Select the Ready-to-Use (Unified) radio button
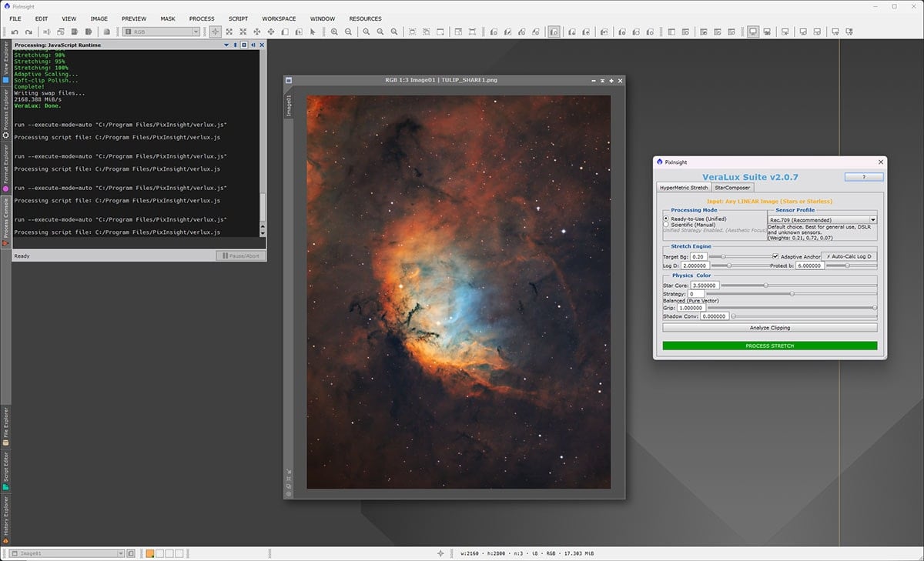The height and width of the screenshot is (561, 924). coord(665,219)
